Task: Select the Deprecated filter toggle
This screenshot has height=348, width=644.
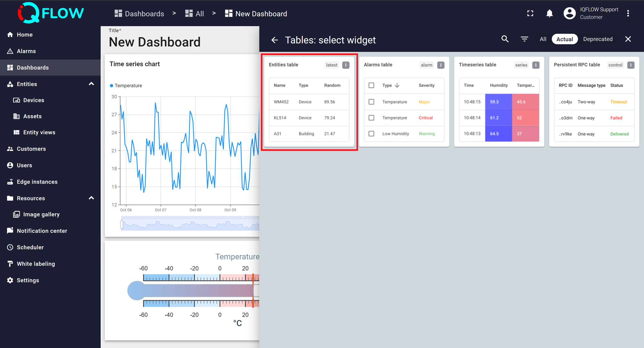Action: [x=598, y=39]
